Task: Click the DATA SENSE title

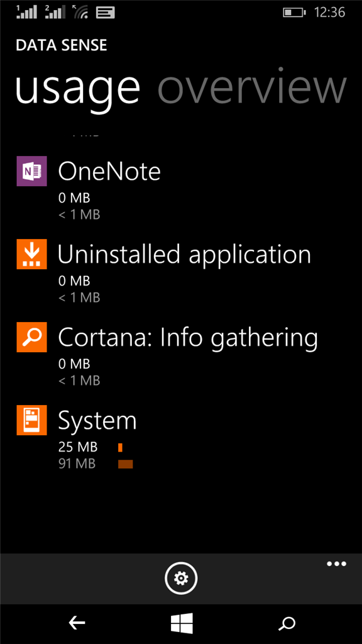Action: coord(61,45)
